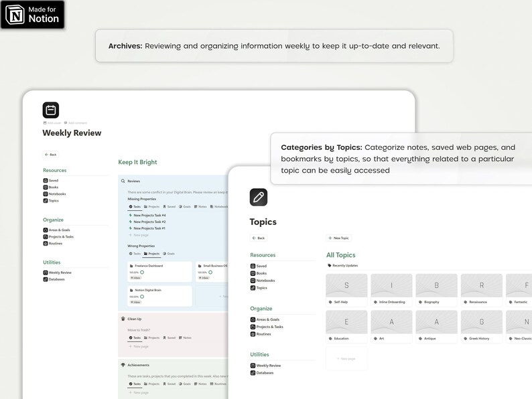Click Saved icon in Weekly Review sidebar
Screen dimensions: 532x399
(x=46, y=180)
